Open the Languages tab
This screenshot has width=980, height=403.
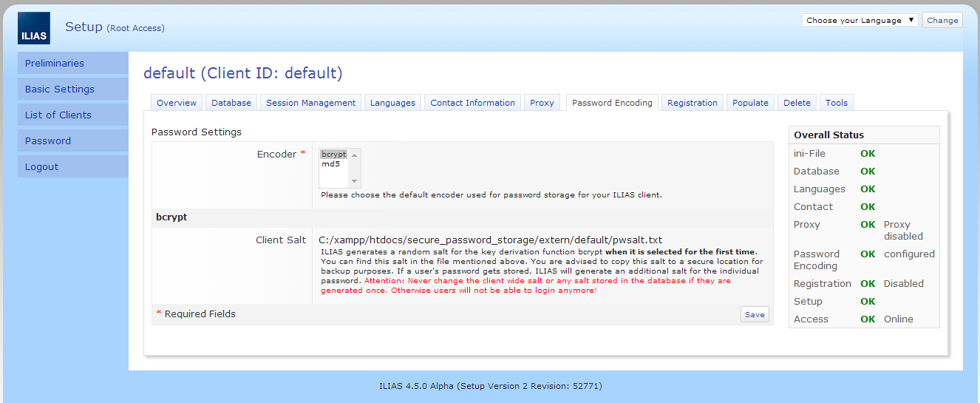click(x=392, y=103)
